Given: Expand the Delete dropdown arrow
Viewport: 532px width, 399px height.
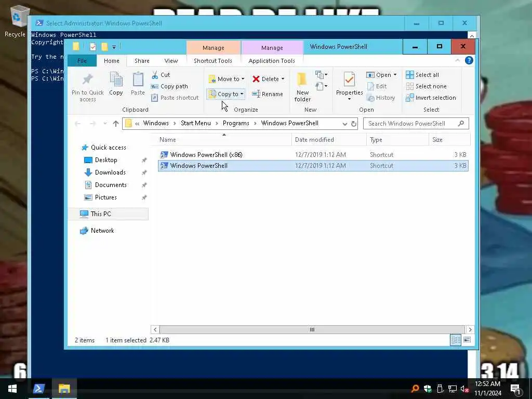Looking at the screenshot, I should click(x=283, y=79).
